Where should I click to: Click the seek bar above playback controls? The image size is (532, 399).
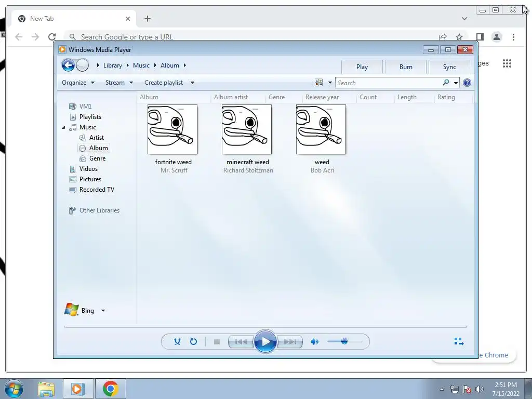[x=265, y=326]
